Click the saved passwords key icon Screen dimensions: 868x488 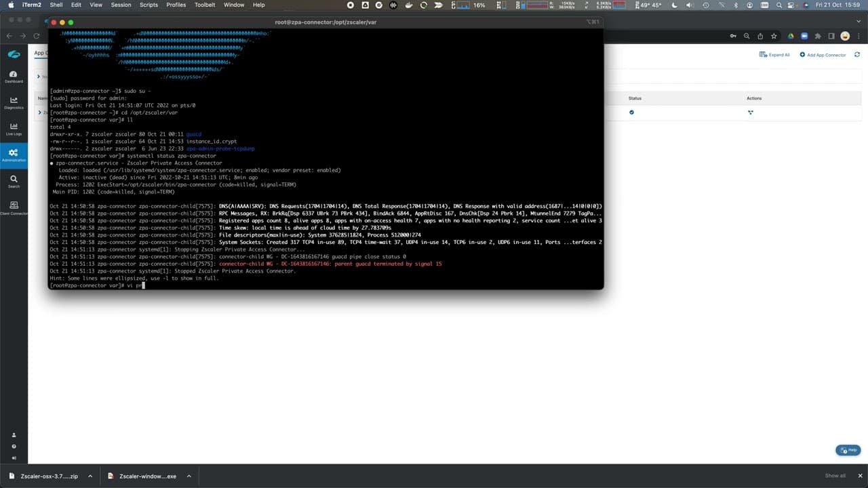[732, 36]
